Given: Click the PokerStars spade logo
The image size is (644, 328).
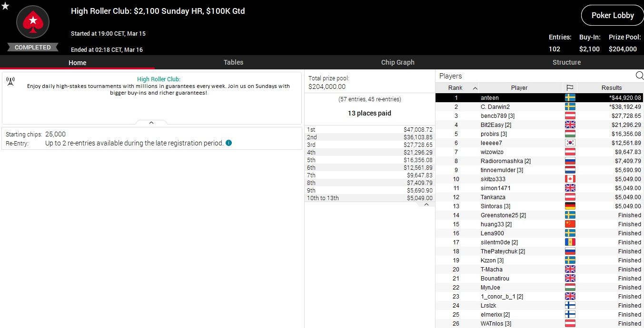Looking at the screenshot, I should pyautogui.click(x=33, y=21).
